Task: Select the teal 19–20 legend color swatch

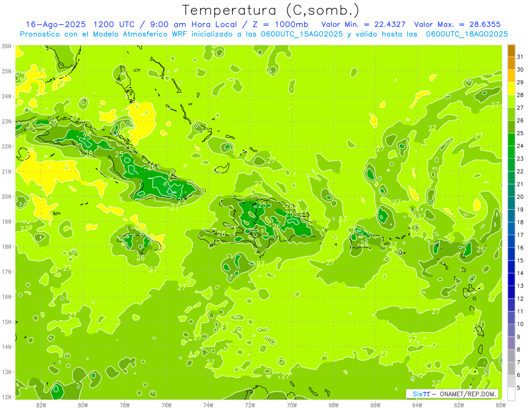Action: (511, 203)
